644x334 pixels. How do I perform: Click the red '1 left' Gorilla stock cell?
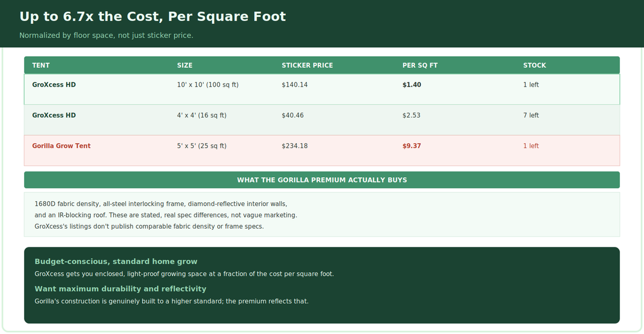[x=530, y=146]
